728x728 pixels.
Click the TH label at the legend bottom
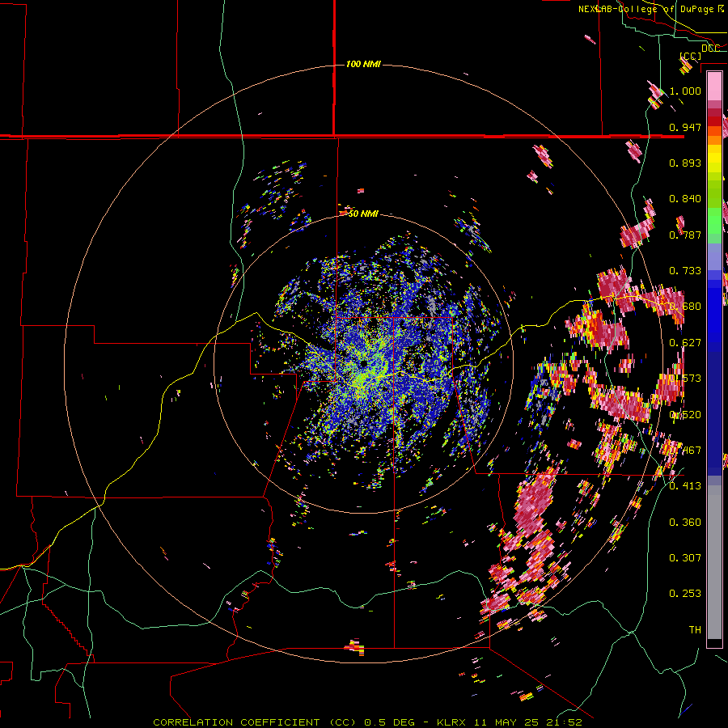(695, 630)
